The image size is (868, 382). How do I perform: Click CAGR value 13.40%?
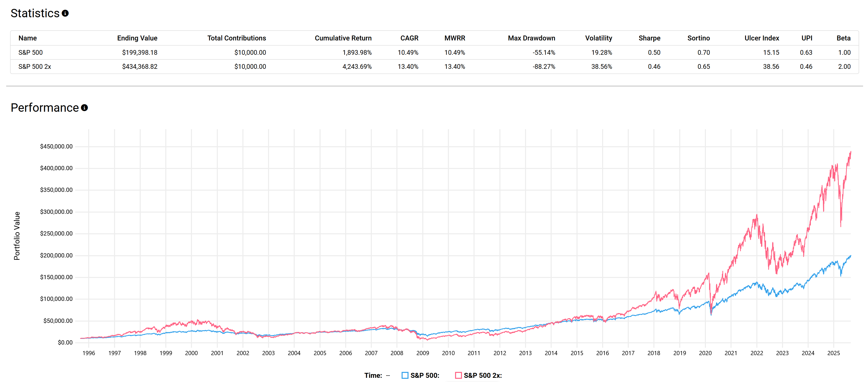[x=408, y=67]
